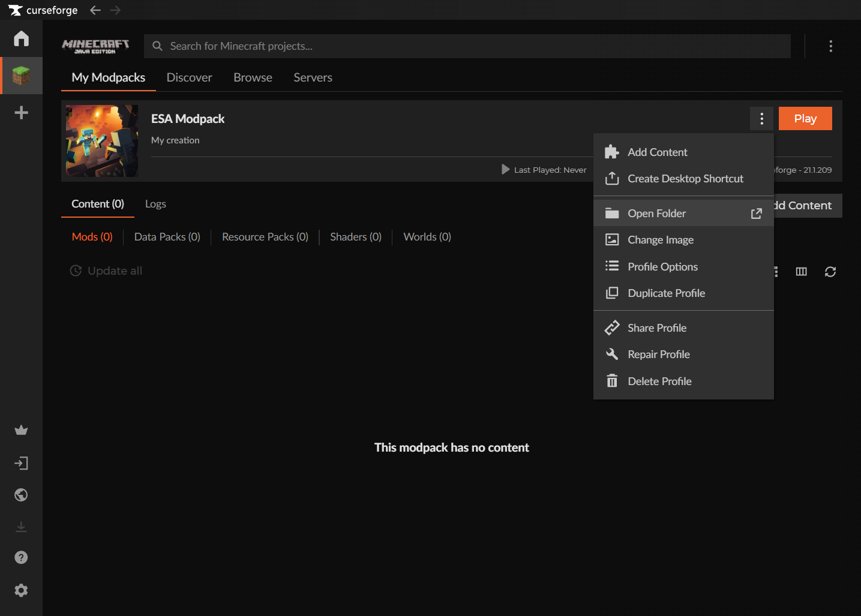This screenshot has height=616, width=861.
Task: Select Delete Profile in the menu
Action: coord(659,381)
